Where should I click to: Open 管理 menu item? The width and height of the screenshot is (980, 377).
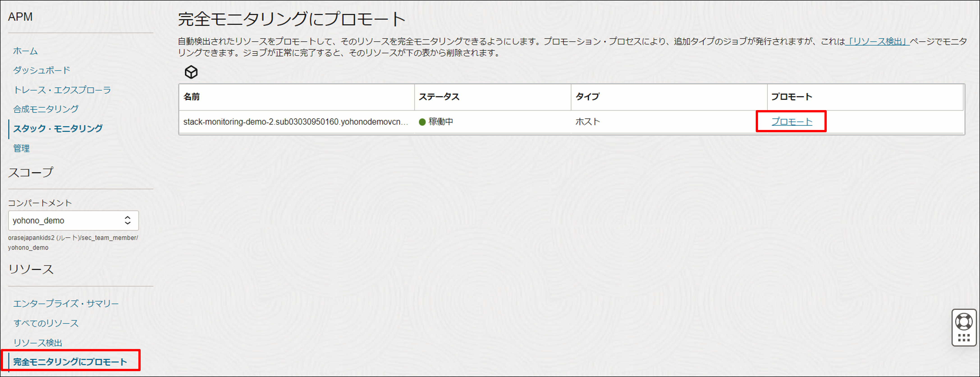click(21, 148)
